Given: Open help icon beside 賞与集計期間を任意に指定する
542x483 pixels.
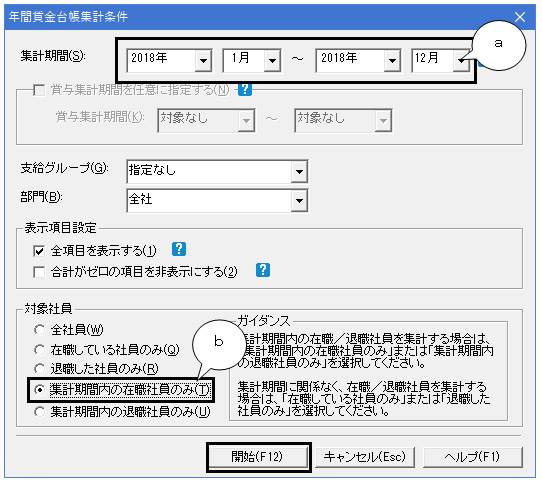Looking at the screenshot, I should tap(245, 89).
